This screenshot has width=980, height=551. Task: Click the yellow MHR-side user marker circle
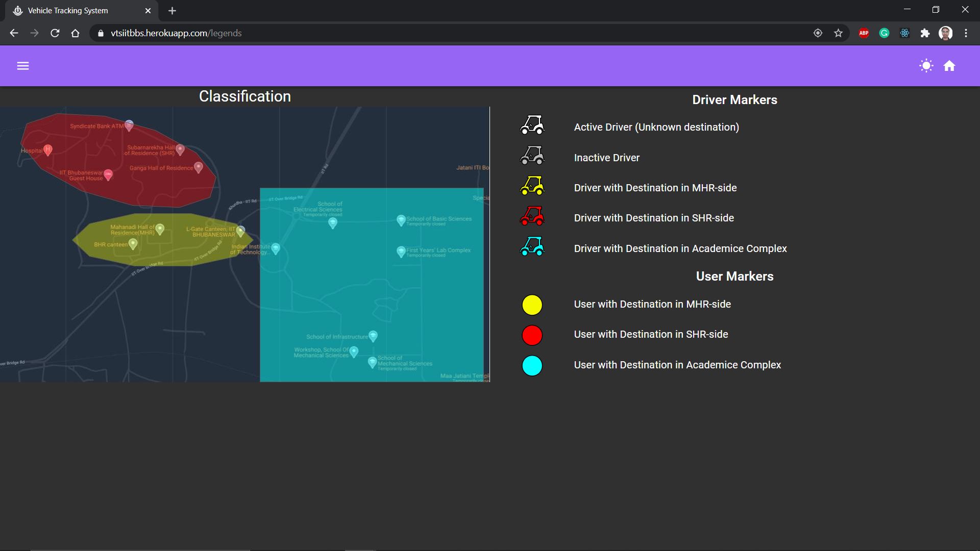532,305
